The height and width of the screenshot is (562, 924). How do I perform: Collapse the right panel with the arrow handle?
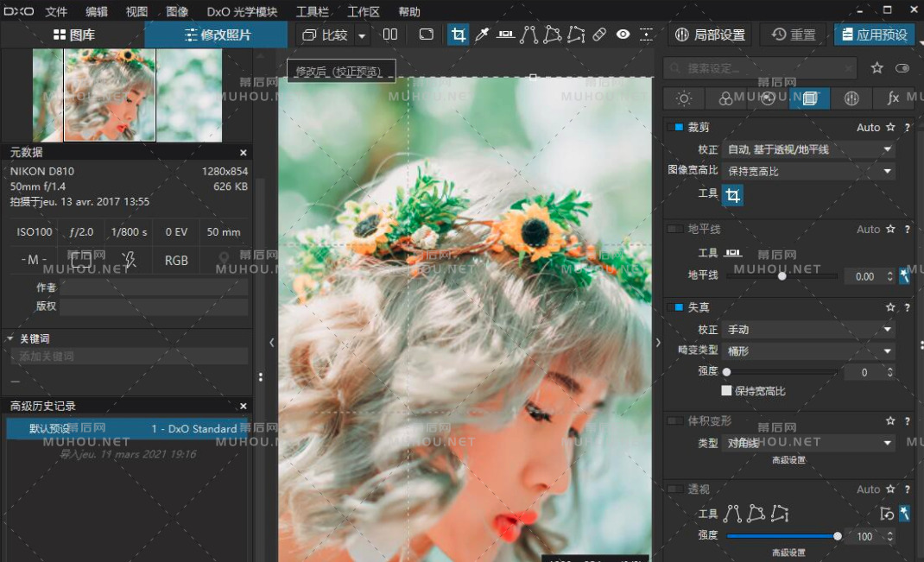click(x=658, y=342)
